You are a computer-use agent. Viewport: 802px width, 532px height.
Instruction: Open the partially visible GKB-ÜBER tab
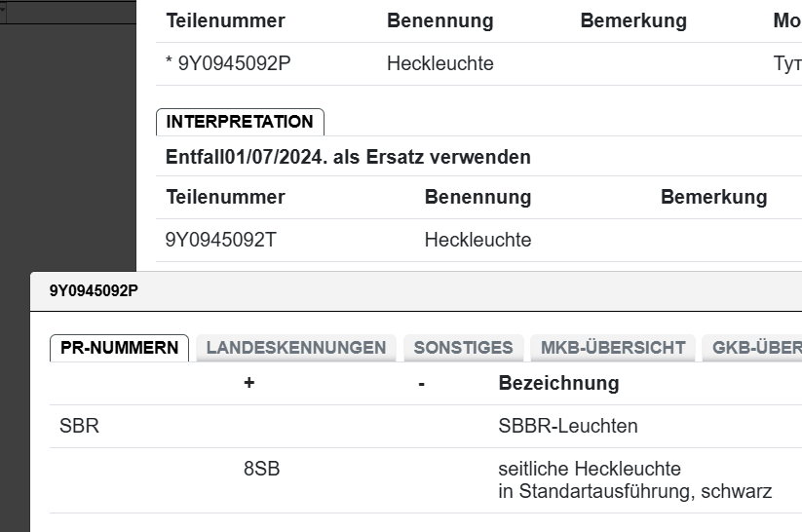click(756, 348)
